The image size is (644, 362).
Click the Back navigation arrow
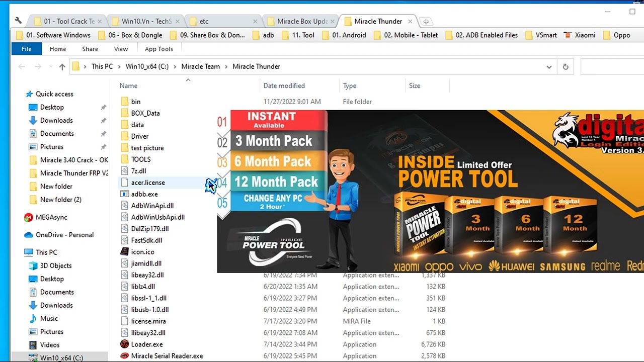click(22, 66)
